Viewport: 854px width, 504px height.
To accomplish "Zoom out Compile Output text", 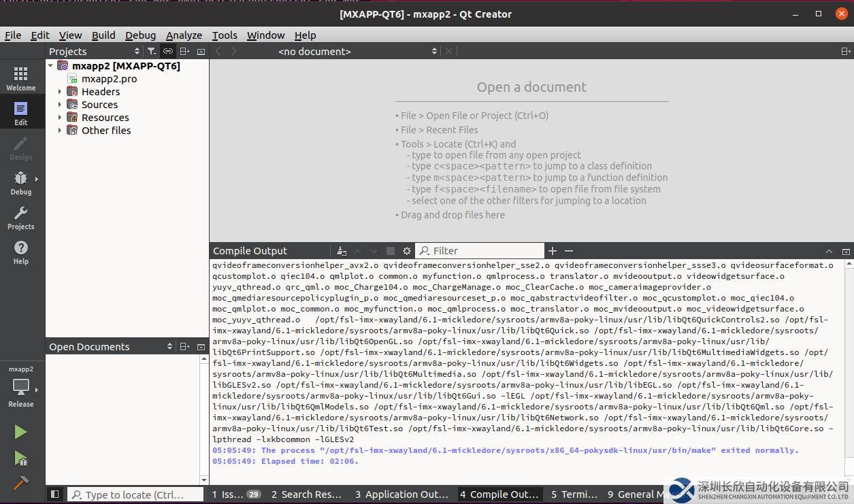I will coord(569,251).
